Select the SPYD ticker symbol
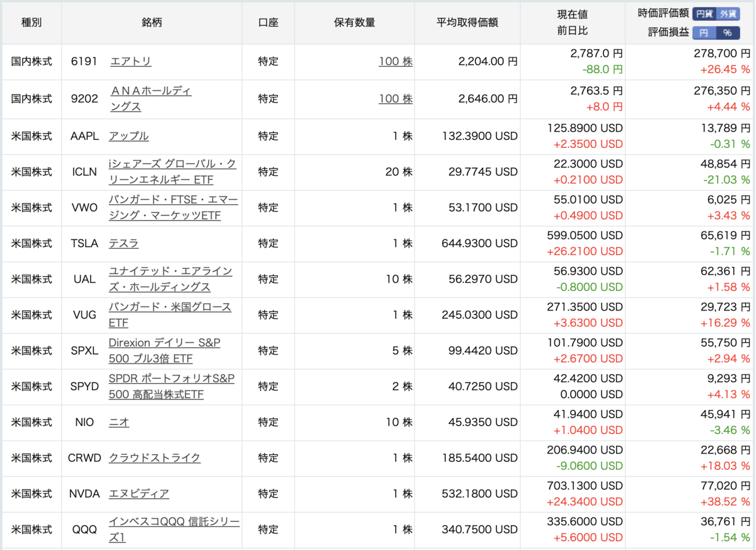 [x=84, y=387]
